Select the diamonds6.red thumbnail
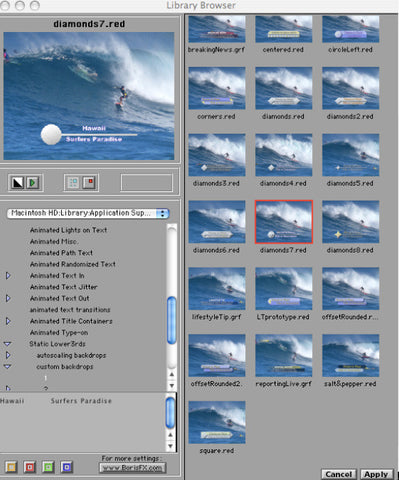 click(217, 222)
